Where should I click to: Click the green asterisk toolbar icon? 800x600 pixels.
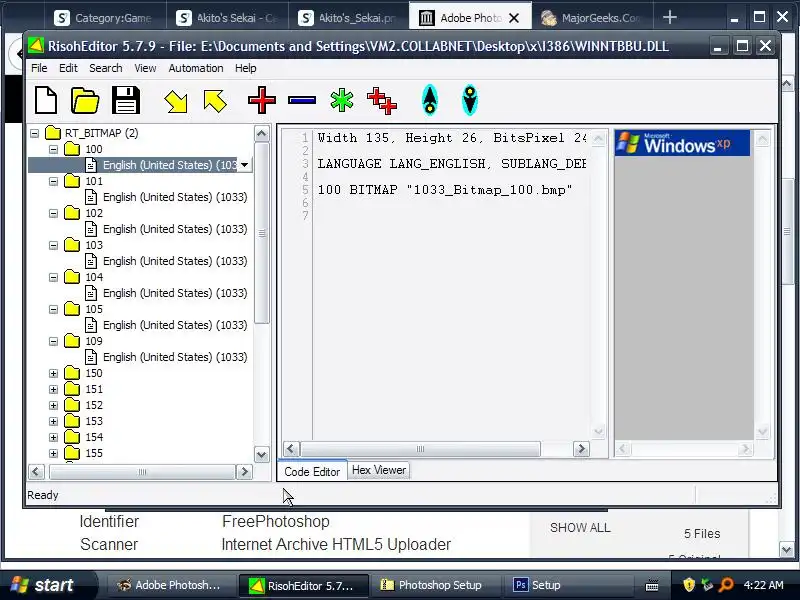(x=341, y=100)
